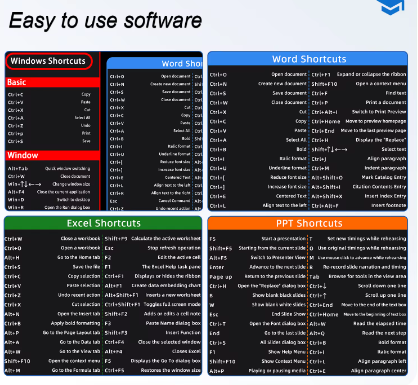Click the Easy to use software heading

105,21
